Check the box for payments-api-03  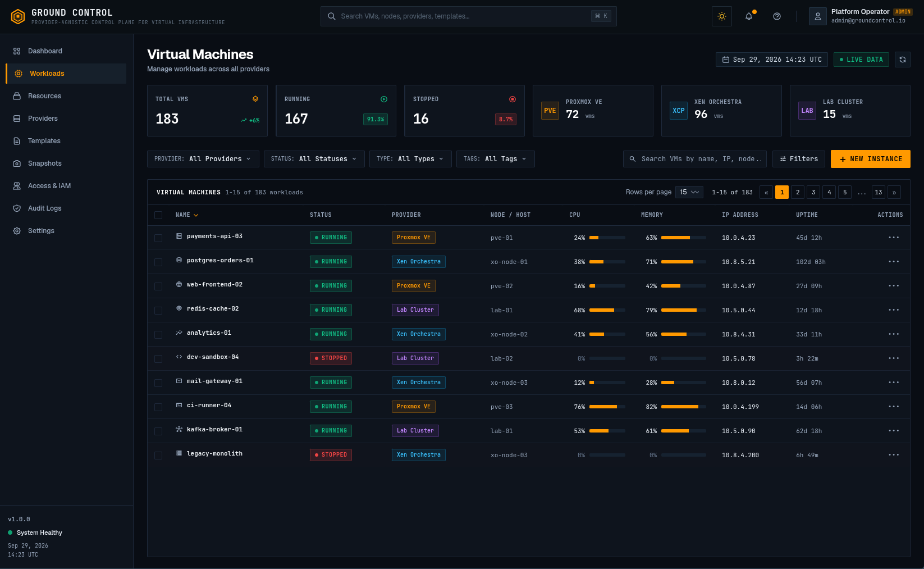pos(158,238)
